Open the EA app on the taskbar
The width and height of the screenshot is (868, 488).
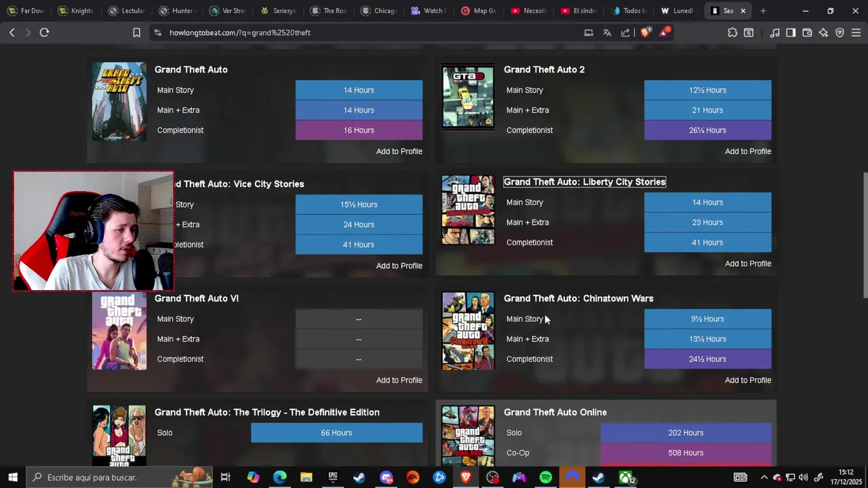coord(413,477)
